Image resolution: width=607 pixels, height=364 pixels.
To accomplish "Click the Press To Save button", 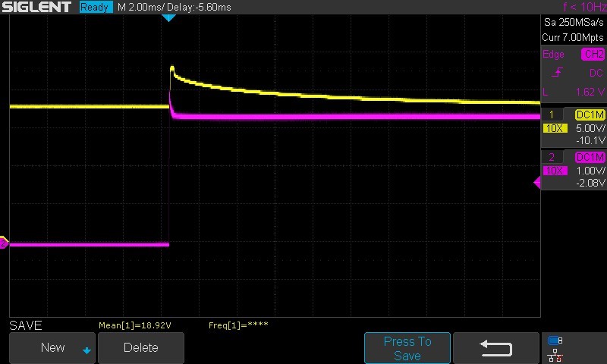I will click(x=407, y=348).
